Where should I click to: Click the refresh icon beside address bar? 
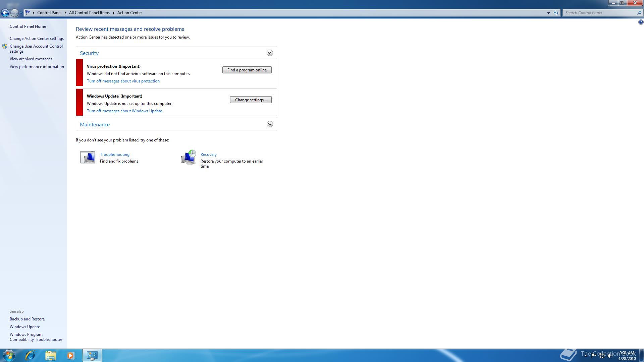[556, 13]
